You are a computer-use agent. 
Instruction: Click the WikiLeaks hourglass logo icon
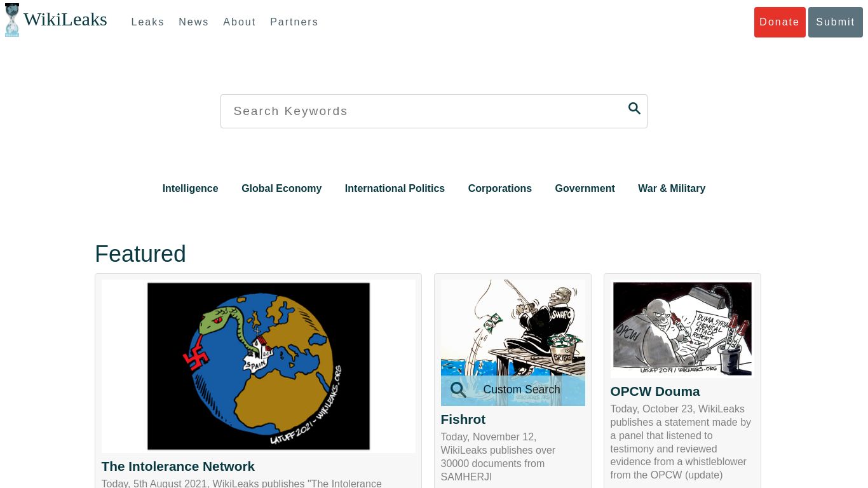point(12,20)
